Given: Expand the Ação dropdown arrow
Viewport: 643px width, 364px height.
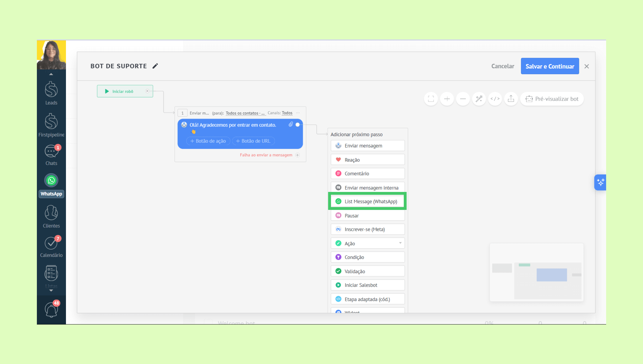Looking at the screenshot, I should coord(400,243).
